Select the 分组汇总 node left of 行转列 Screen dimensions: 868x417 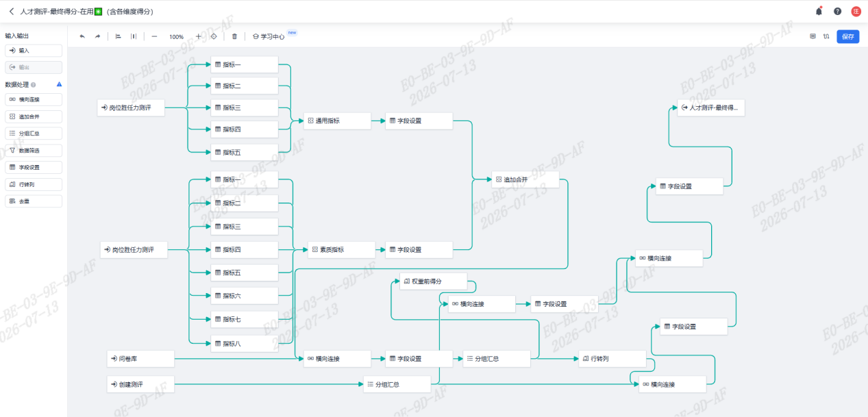pyautogui.click(x=497, y=358)
